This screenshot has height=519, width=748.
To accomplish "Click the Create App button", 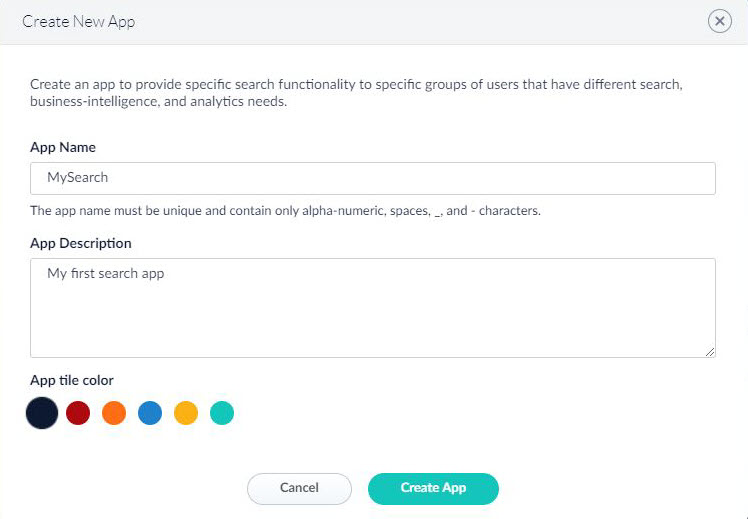I will [x=433, y=488].
